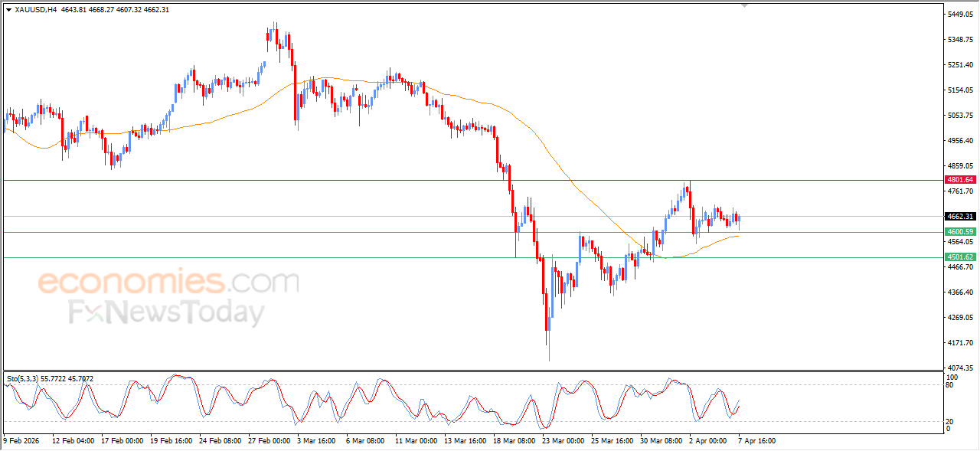Click the 30 Mar 08:00 time label
Screen dimensions: 980x451
pos(661,441)
